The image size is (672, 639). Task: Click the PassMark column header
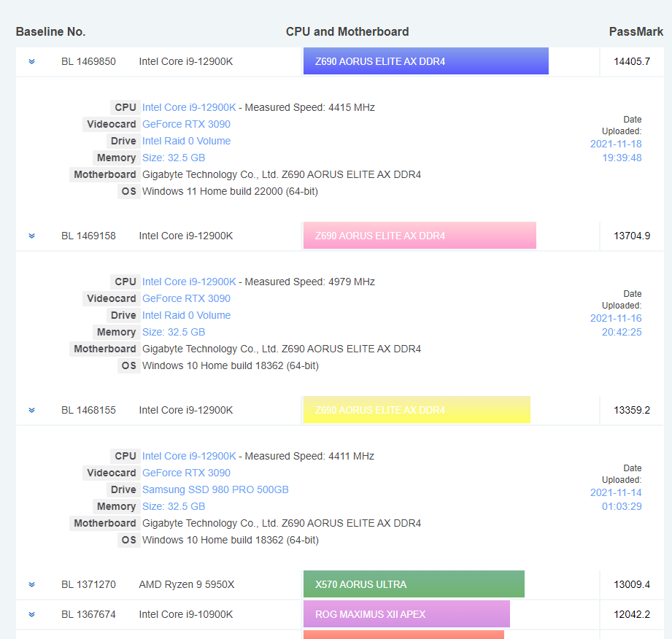(x=636, y=31)
